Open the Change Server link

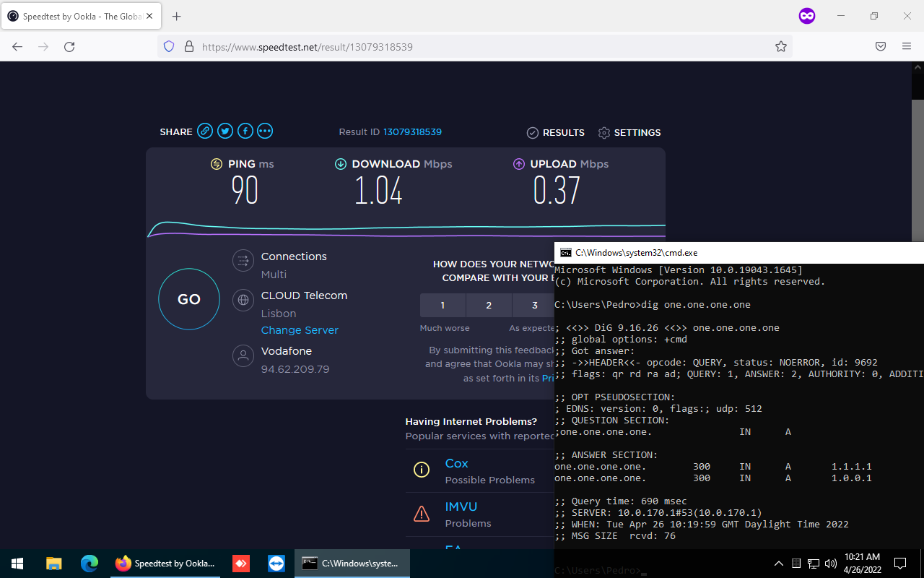click(x=300, y=329)
